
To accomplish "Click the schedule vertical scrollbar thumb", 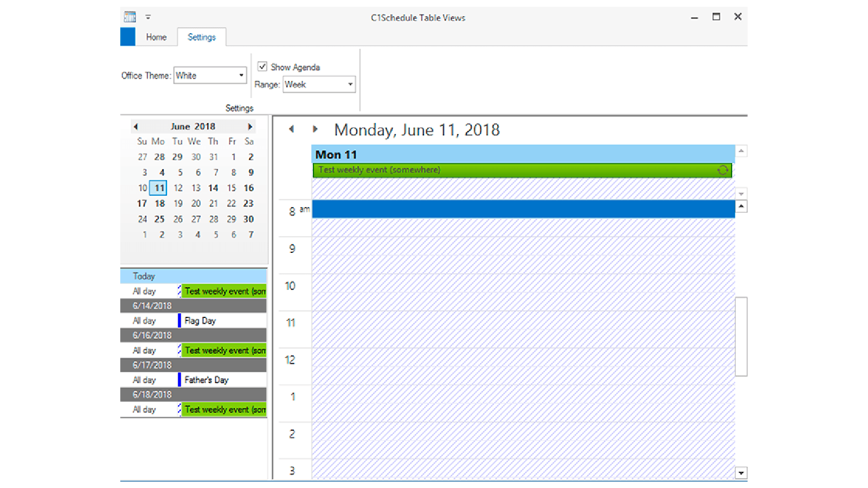I will pyautogui.click(x=741, y=337).
